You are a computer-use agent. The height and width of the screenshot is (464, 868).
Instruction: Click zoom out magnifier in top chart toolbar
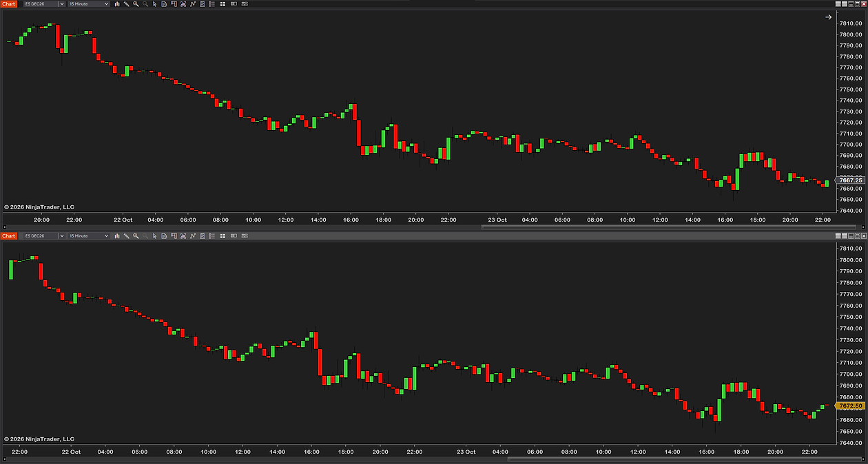point(145,4)
